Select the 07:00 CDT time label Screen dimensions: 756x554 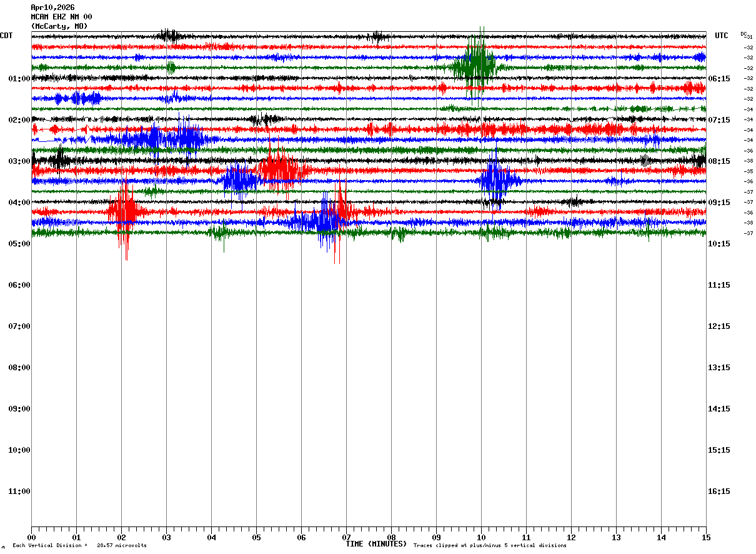pyautogui.click(x=19, y=326)
